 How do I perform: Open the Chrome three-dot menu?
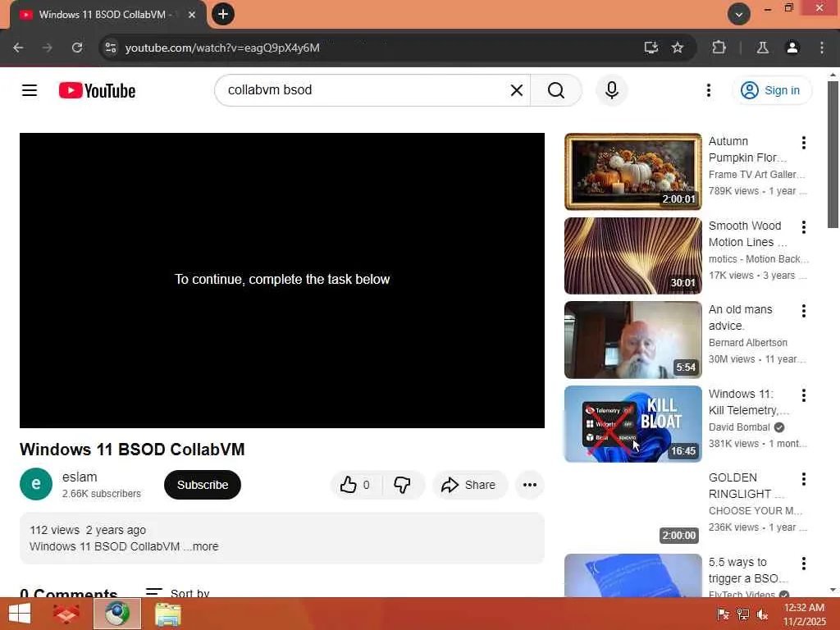click(822, 48)
